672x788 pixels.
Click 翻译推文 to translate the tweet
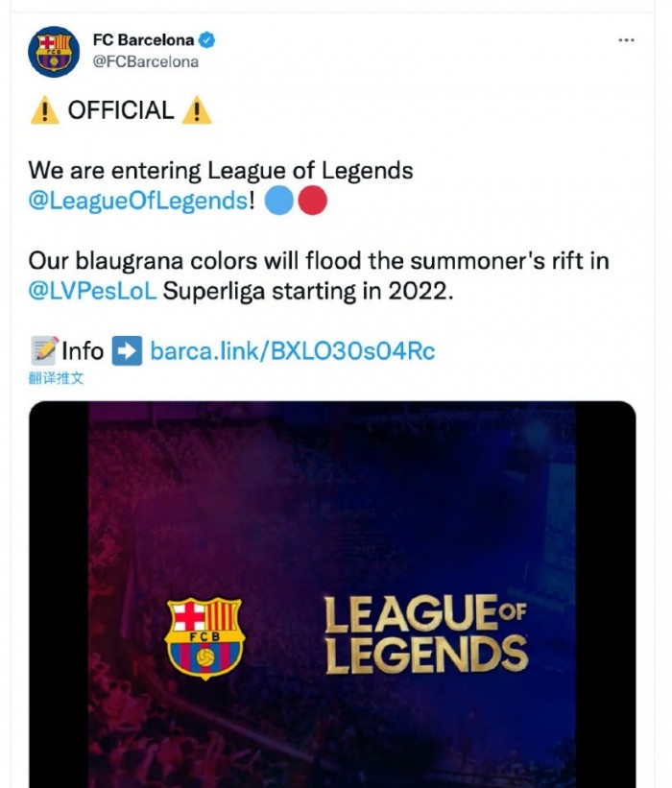pos(56,378)
